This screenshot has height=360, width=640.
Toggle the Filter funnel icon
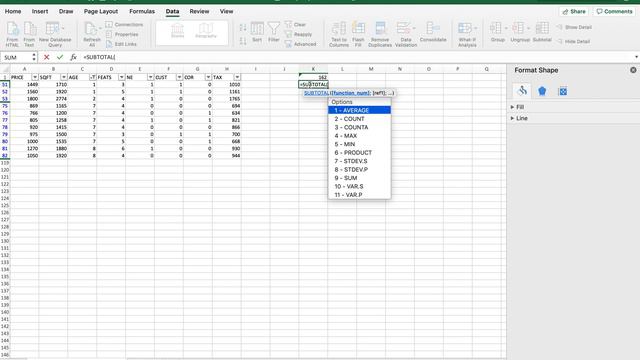coord(274,32)
